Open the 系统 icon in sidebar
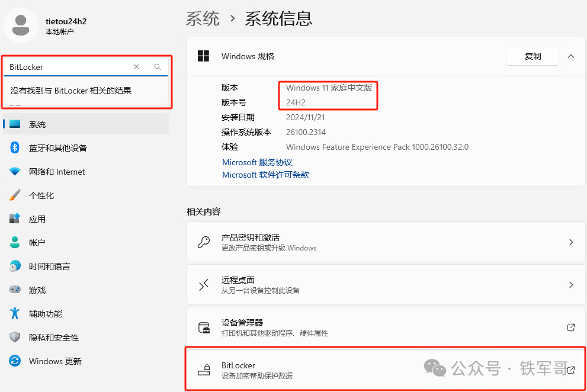Screen dimensions: 587x392 pyautogui.click(x=15, y=124)
